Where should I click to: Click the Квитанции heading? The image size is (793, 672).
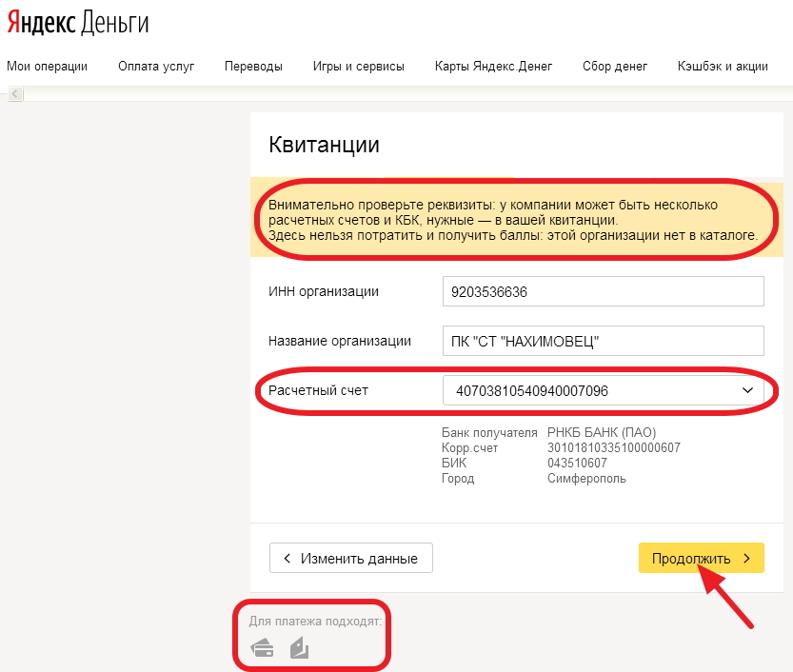[324, 145]
